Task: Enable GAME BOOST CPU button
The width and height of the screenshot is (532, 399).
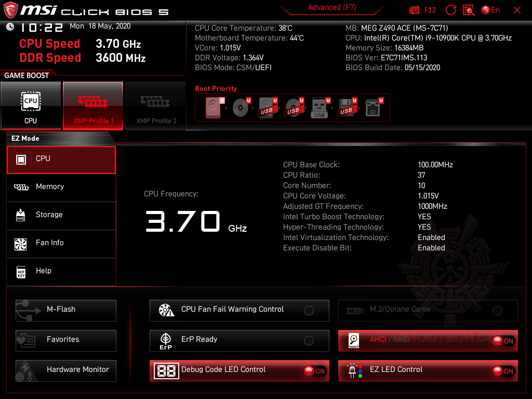Action: 31,106
